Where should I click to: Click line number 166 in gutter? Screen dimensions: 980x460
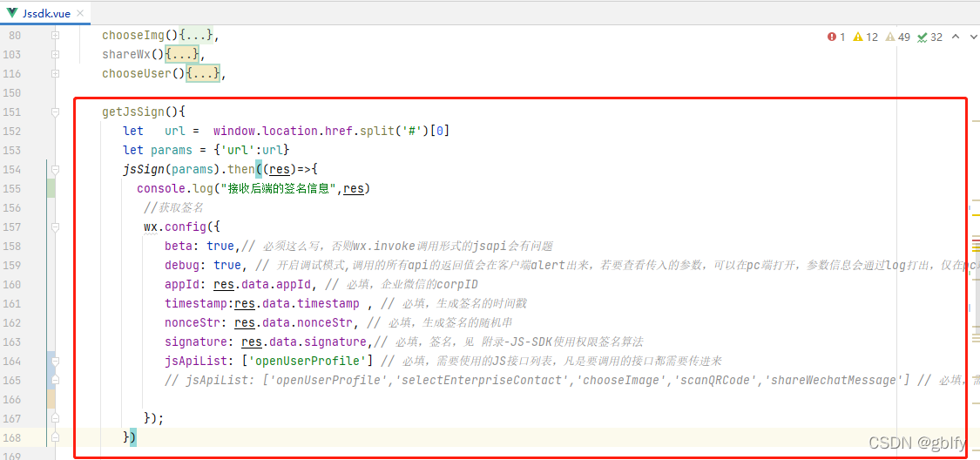pos(10,399)
